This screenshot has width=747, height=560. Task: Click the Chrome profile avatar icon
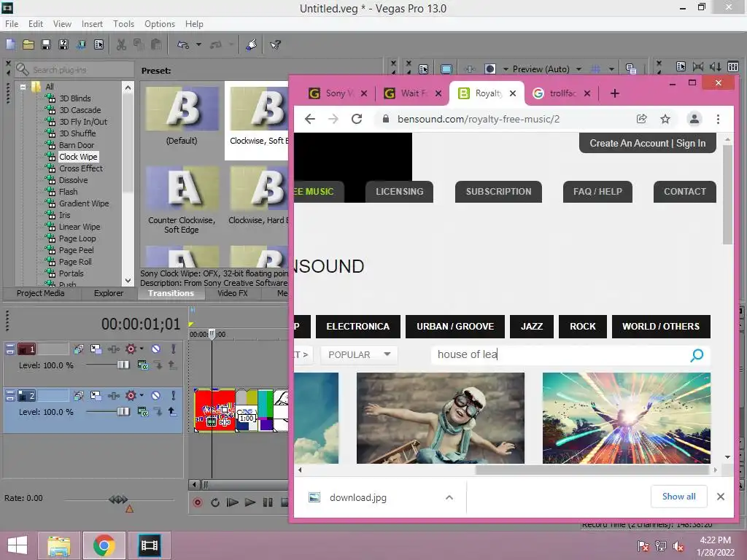[694, 119]
